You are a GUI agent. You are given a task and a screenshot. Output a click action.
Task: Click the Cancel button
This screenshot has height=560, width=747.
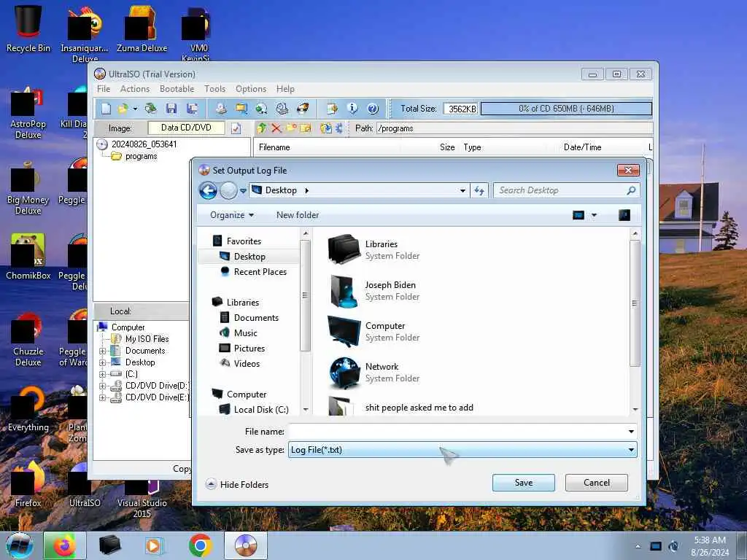597,483
